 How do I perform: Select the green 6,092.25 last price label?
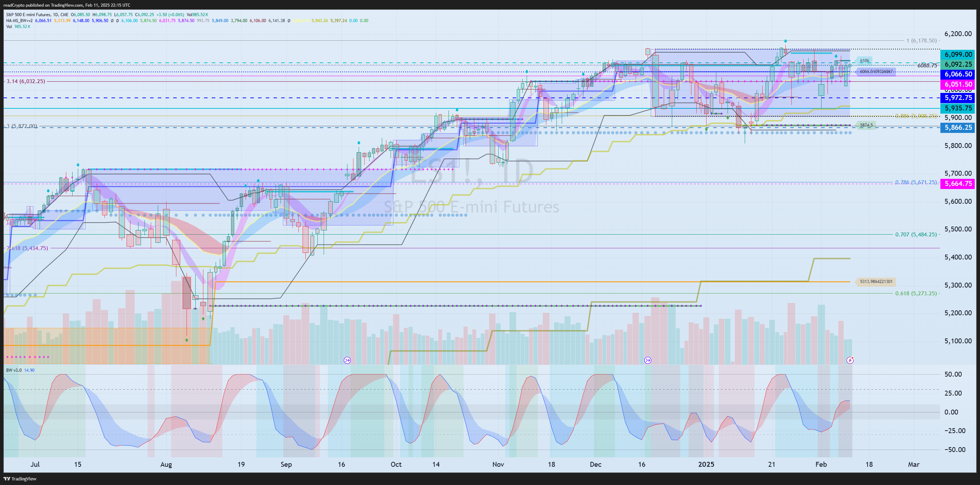point(958,64)
